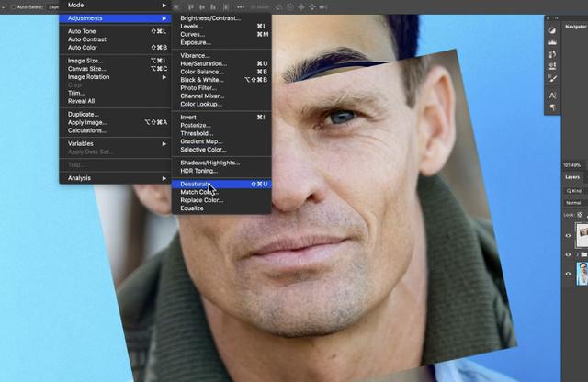Choose Shadows/Highlights... adjustment
The image size is (588, 382).
coord(221,163)
